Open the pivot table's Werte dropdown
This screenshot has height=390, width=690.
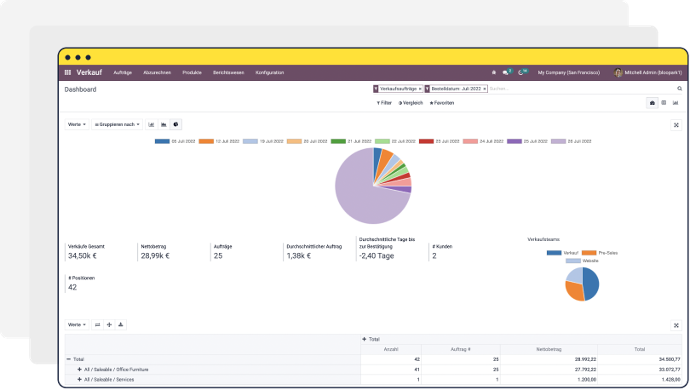(x=77, y=325)
